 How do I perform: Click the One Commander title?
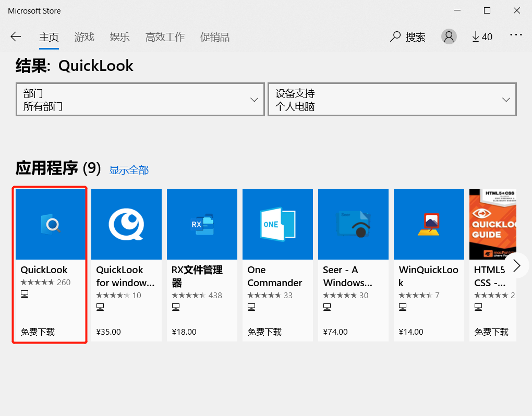274,276
